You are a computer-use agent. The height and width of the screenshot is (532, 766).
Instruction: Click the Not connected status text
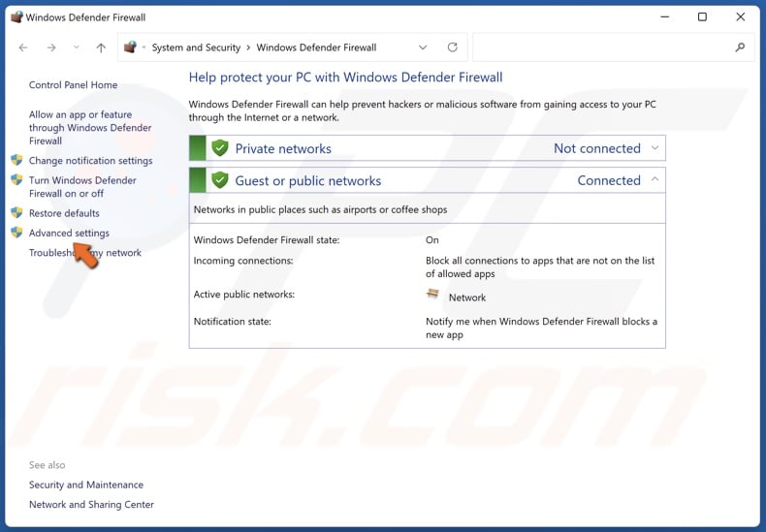597,148
